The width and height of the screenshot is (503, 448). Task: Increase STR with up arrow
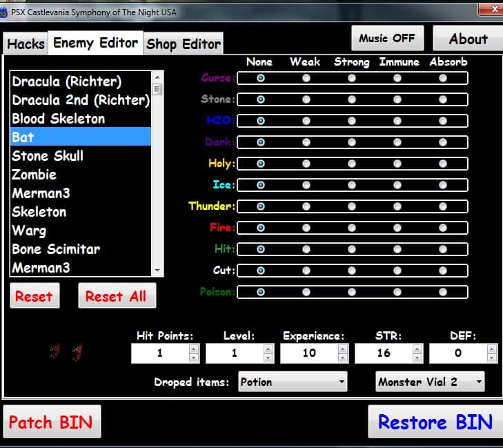tap(417, 349)
